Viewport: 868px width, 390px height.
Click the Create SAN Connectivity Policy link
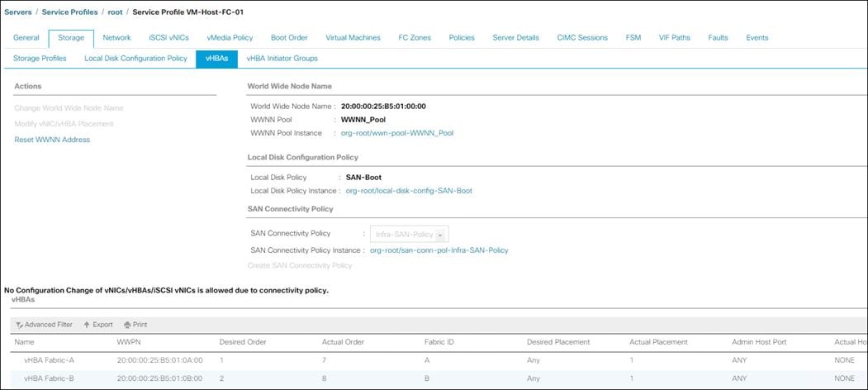coord(300,265)
